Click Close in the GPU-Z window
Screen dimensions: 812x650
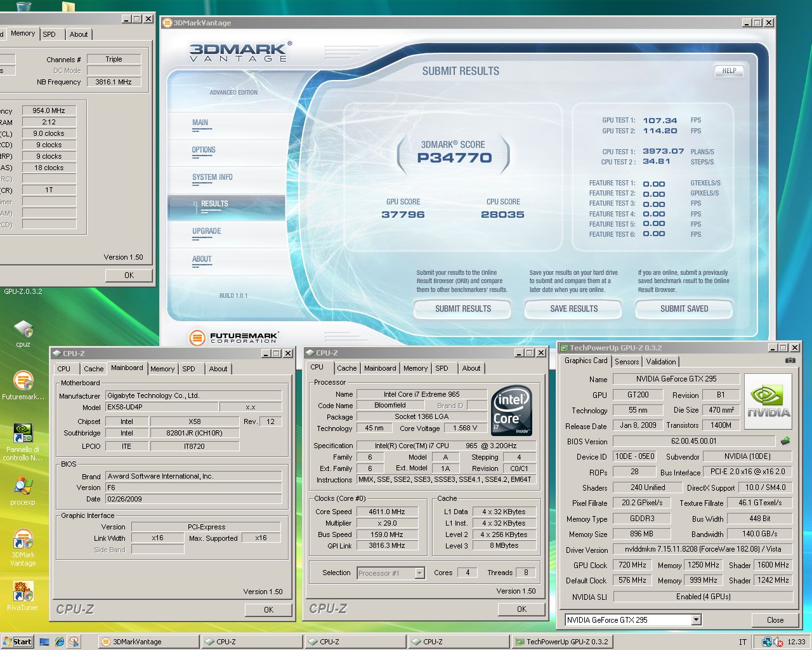[x=775, y=620]
